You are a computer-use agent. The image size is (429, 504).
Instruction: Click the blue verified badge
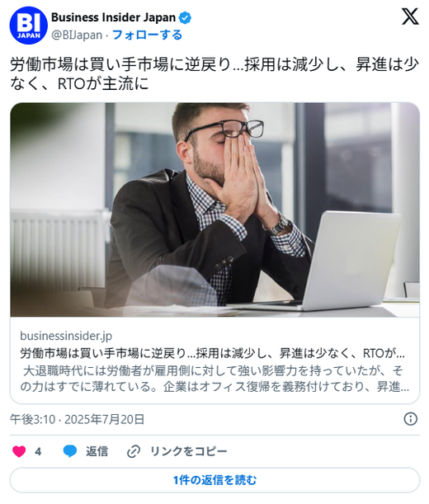(185, 17)
